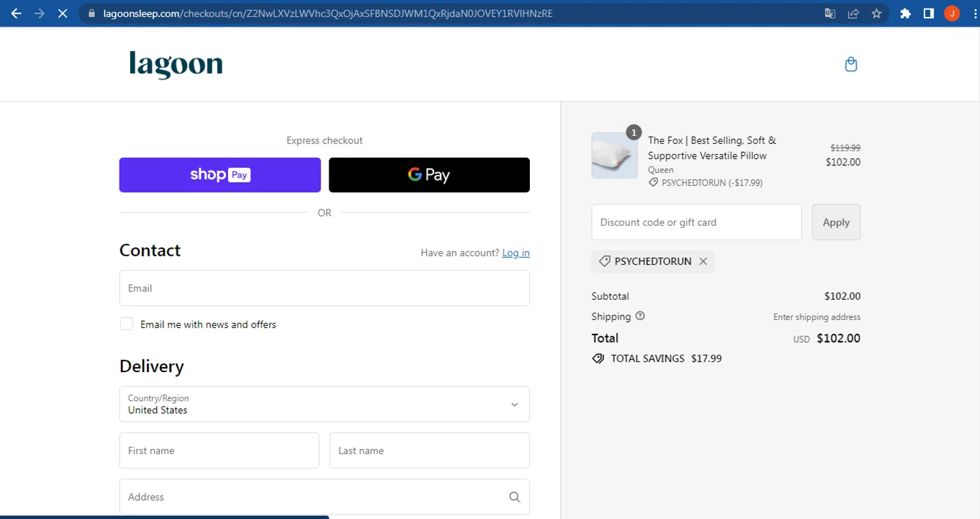980x519 pixels.
Task: Enable Email me with news and offers
Action: click(x=127, y=324)
